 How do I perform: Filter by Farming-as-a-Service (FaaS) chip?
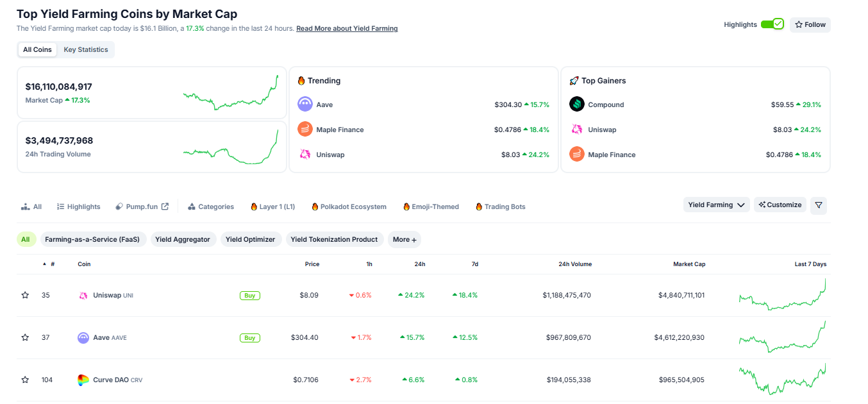coord(94,239)
